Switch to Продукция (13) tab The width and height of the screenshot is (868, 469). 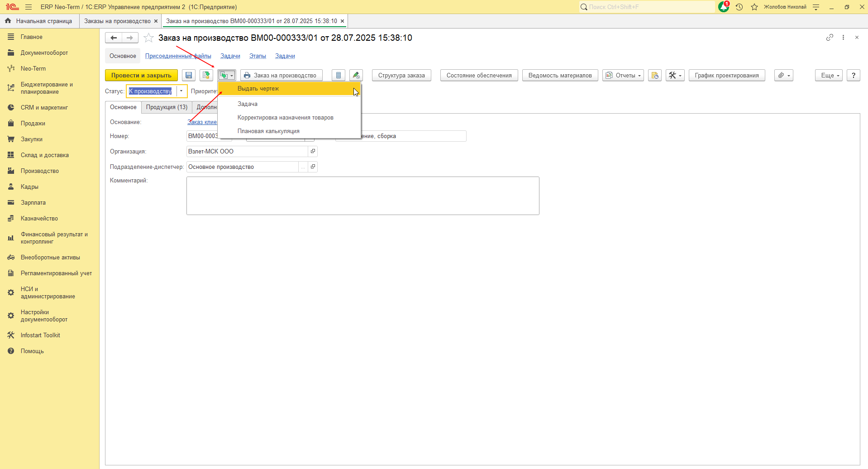167,107
